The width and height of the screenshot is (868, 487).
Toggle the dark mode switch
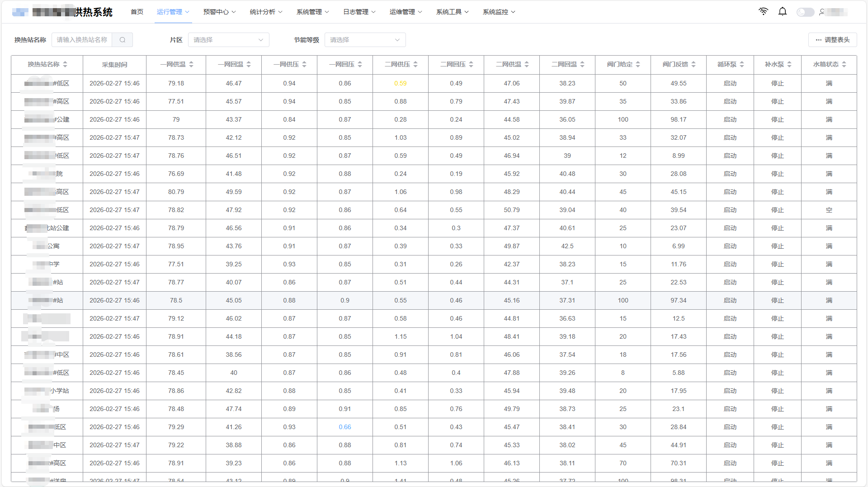(805, 12)
